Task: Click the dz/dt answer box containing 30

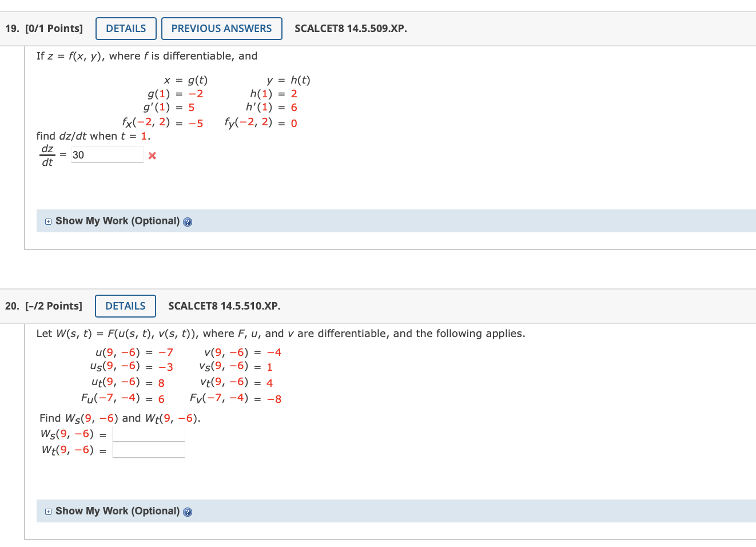Action: point(107,154)
